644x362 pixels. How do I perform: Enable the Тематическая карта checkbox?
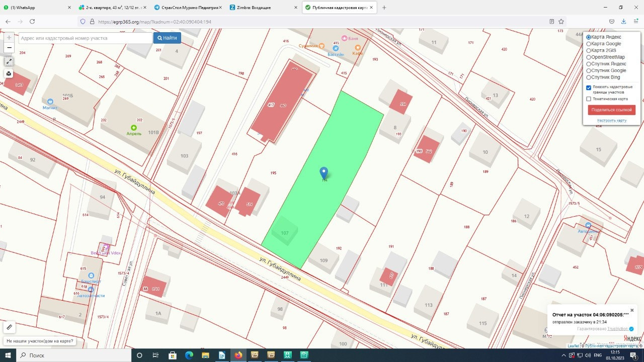[589, 99]
